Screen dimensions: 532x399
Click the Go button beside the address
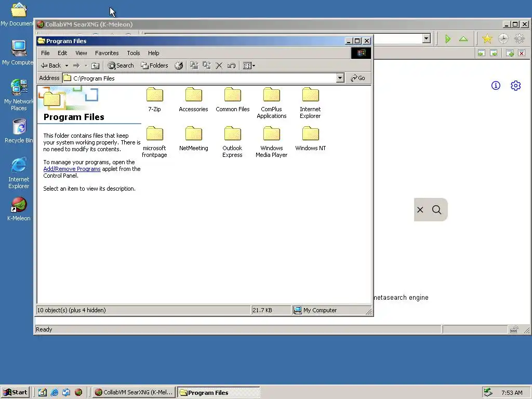pos(358,78)
